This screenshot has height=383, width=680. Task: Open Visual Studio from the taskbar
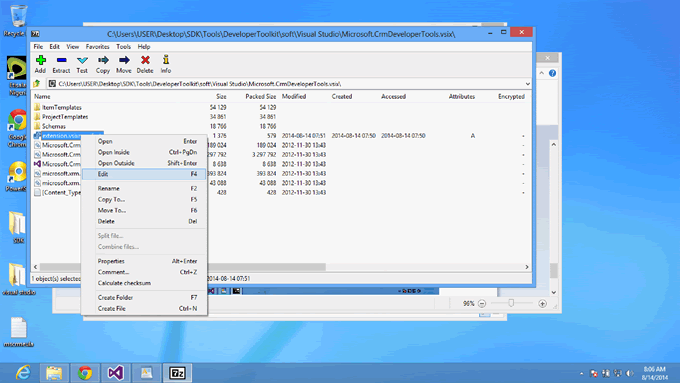[x=116, y=373]
